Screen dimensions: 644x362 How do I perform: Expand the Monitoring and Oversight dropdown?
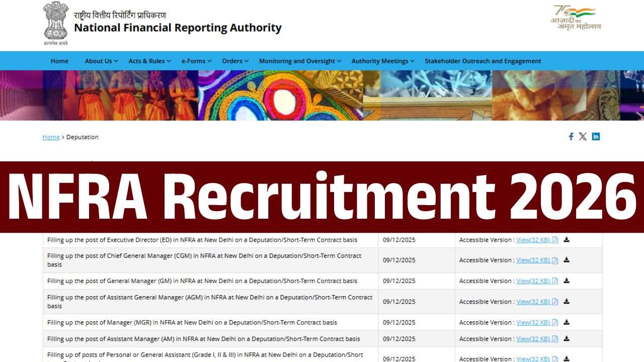click(297, 61)
